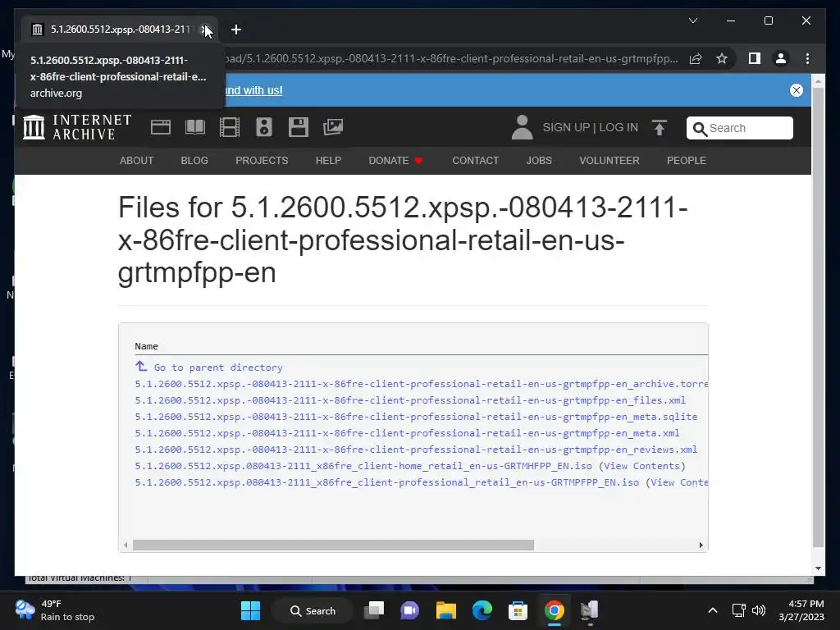The height and width of the screenshot is (630, 840).
Task: Open the weather widget showing 49°F
Action: point(55,610)
